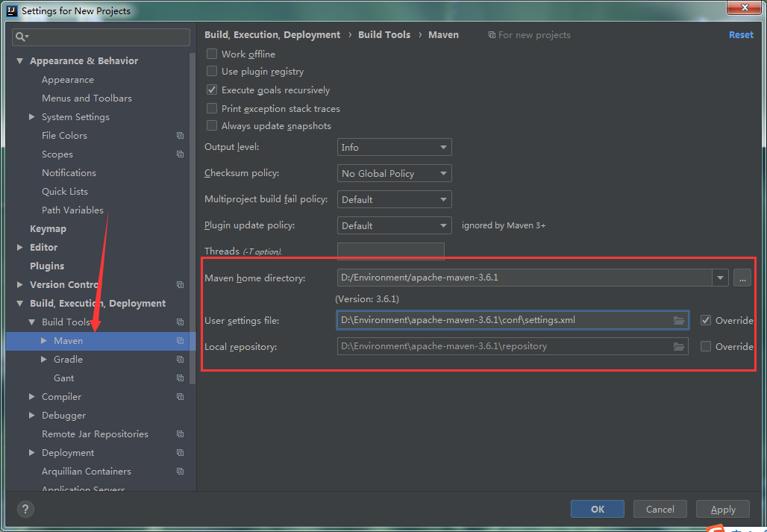Screen dimensions: 767x532
Task: Open Maven home directory dropdown arrow
Action: 720,278
